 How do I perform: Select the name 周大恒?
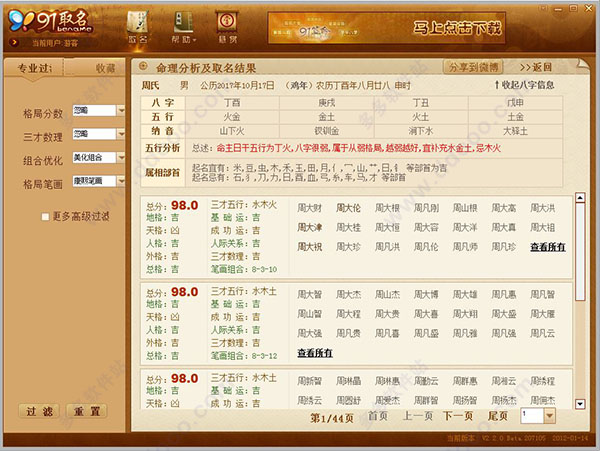point(387,228)
